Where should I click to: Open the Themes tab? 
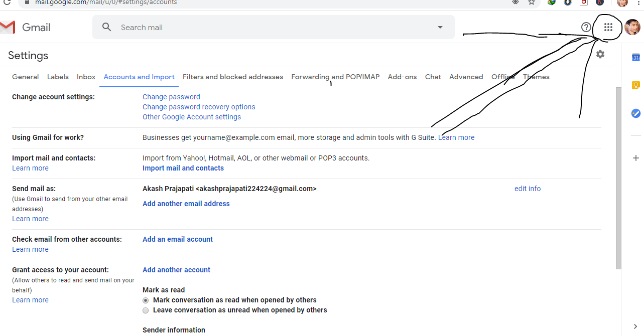click(x=536, y=77)
